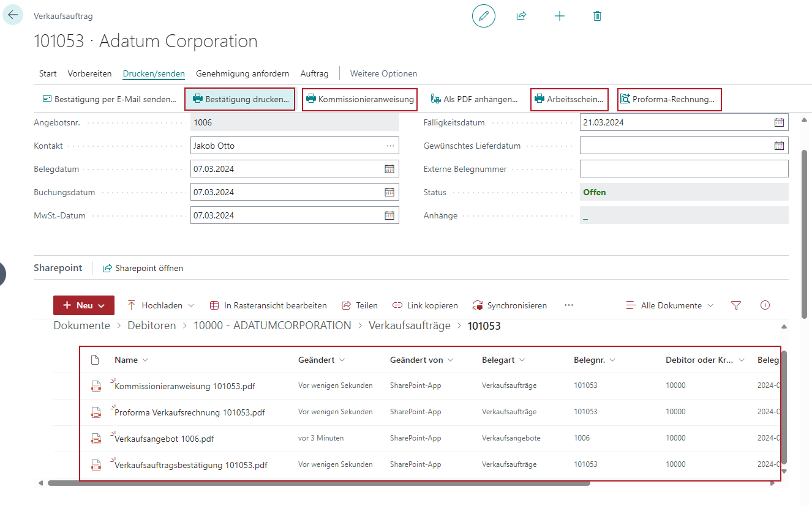
Task: Click Link kopieren
Action: pyautogui.click(x=425, y=305)
